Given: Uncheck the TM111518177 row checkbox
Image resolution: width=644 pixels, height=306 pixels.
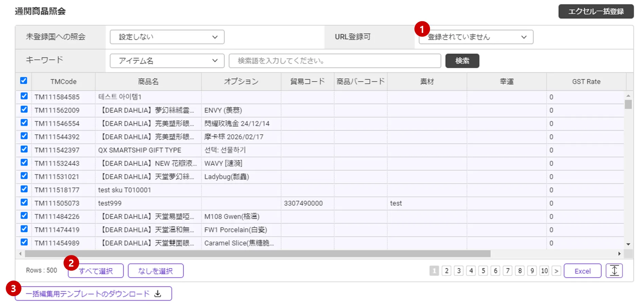Looking at the screenshot, I should [x=24, y=189].
